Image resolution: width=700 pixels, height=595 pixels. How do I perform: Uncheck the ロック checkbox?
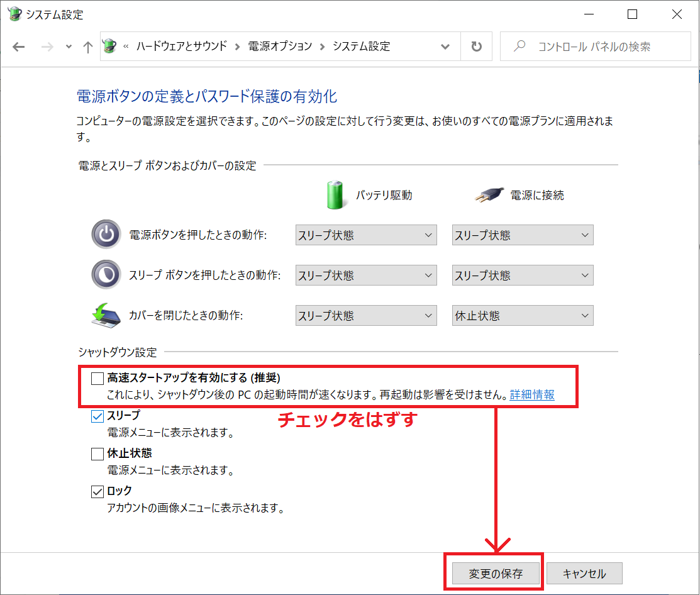(97, 491)
